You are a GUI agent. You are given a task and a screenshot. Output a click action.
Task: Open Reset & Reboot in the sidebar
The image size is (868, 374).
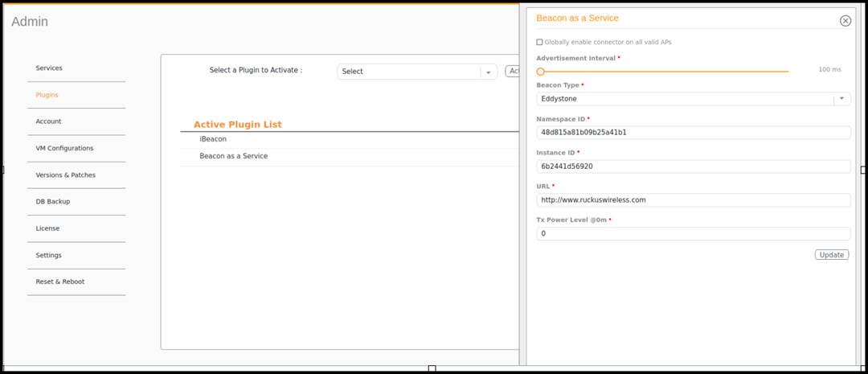(60, 282)
